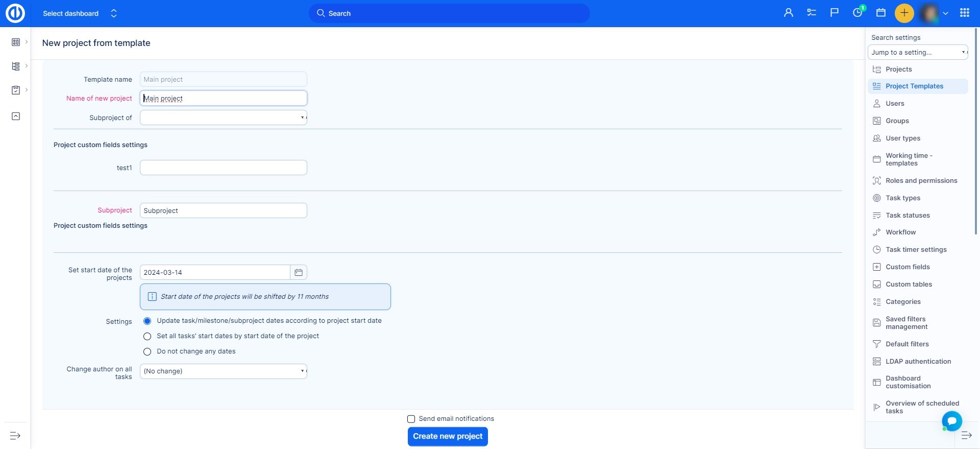Viewport: 980px width, 449px height.
Task: Open the chat support bubble
Action: click(952, 421)
